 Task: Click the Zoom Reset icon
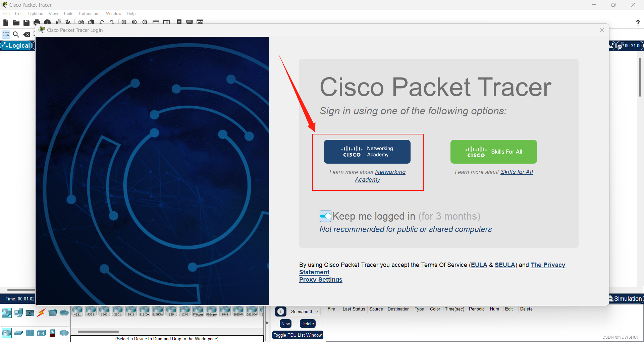(135, 22)
